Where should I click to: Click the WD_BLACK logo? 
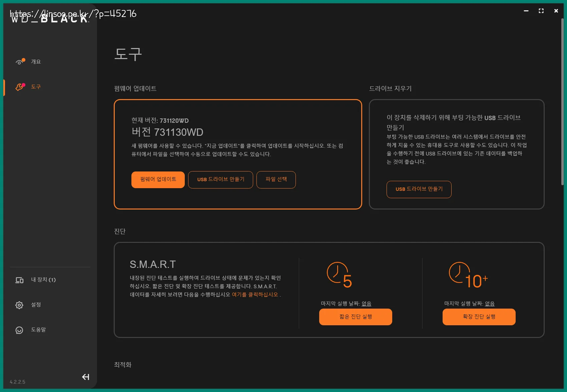coord(50,19)
